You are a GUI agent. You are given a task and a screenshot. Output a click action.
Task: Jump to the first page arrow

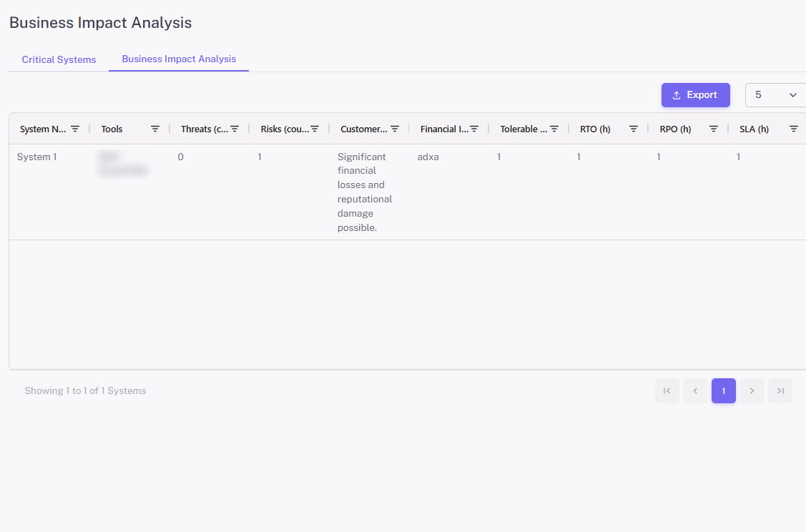pos(667,391)
